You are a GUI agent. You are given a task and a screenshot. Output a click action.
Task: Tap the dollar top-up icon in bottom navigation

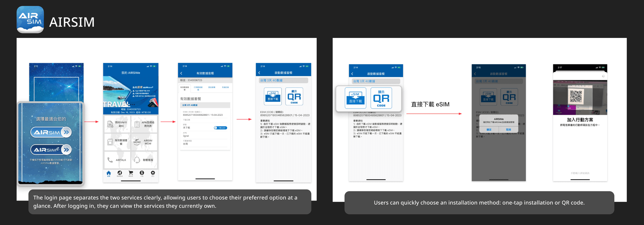pyautogui.click(x=142, y=174)
